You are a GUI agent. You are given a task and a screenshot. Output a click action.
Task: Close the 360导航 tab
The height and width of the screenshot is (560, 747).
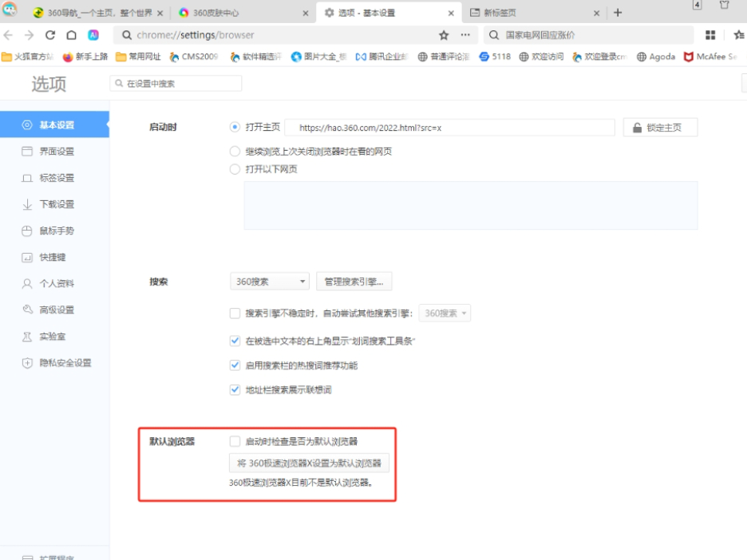point(160,14)
